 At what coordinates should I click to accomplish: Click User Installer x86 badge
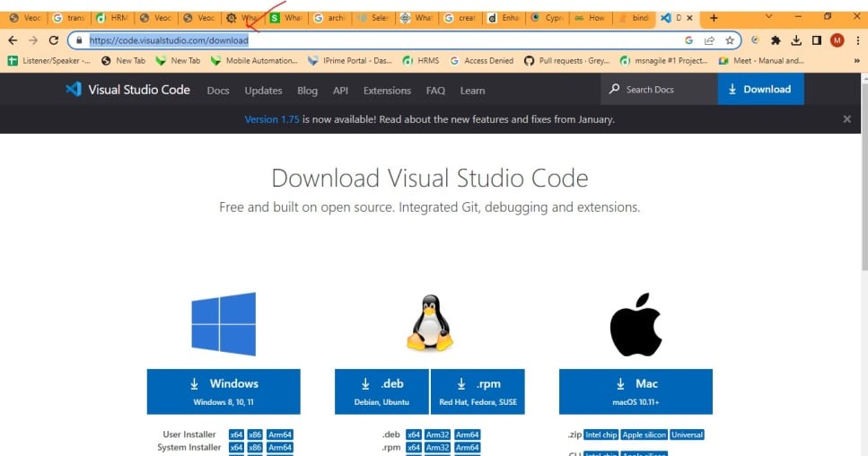255,435
